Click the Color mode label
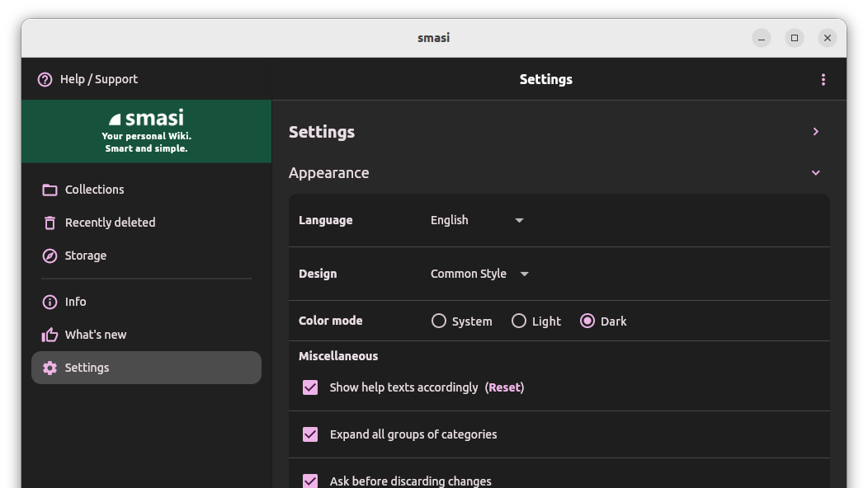868x488 pixels. pyautogui.click(x=331, y=321)
